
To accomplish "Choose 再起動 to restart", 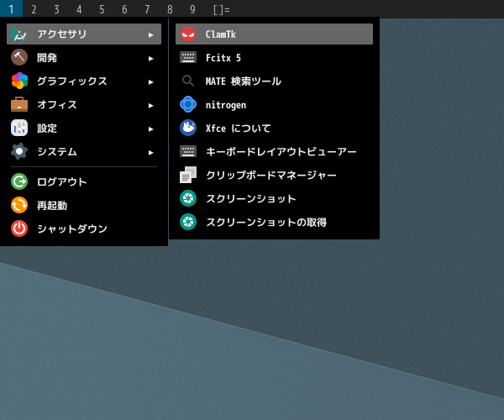I will (x=84, y=205).
